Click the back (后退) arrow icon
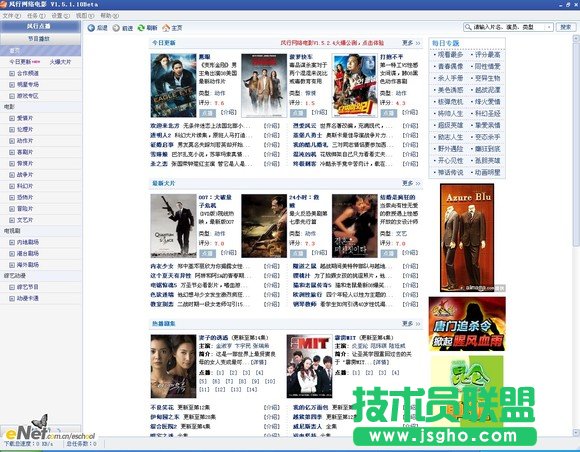This screenshot has height=452, width=580. [x=91, y=28]
